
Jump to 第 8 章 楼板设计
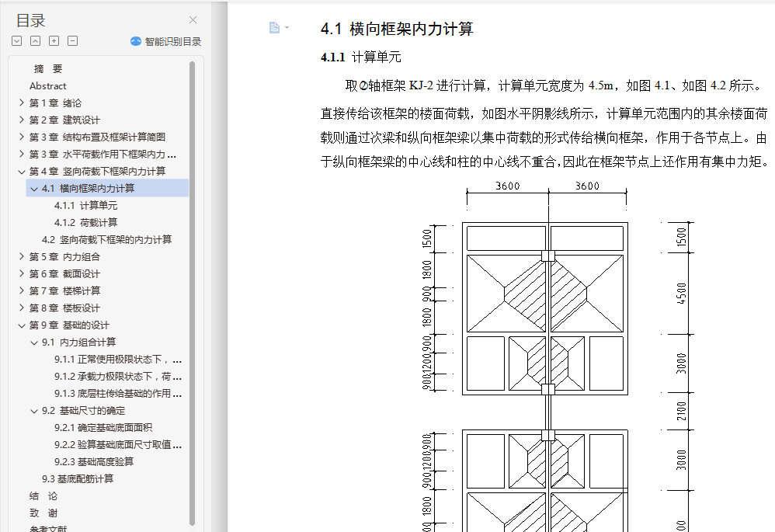pos(64,308)
